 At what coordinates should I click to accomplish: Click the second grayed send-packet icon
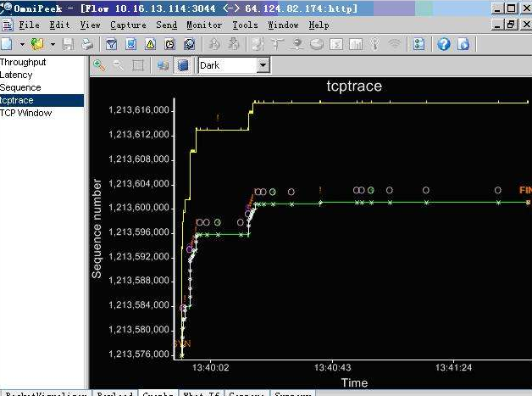click(x=234, y=44)
